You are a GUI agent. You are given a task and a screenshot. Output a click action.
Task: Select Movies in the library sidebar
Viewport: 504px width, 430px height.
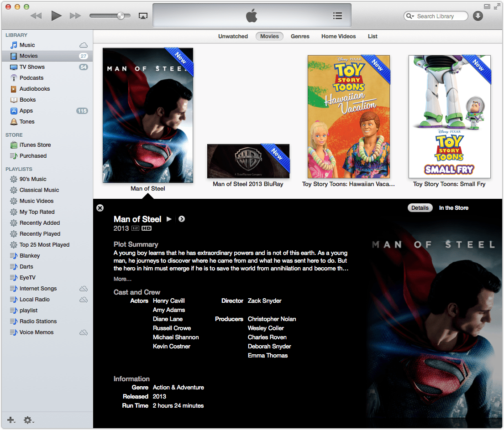[x=47, y=56]
